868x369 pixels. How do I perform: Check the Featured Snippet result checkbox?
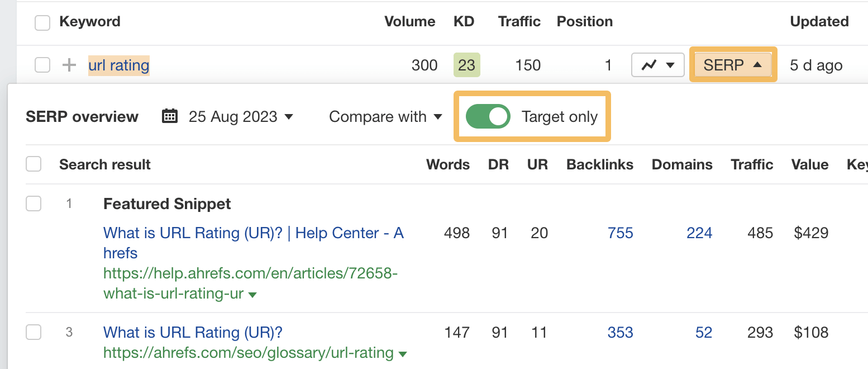[x=34, y=204]
